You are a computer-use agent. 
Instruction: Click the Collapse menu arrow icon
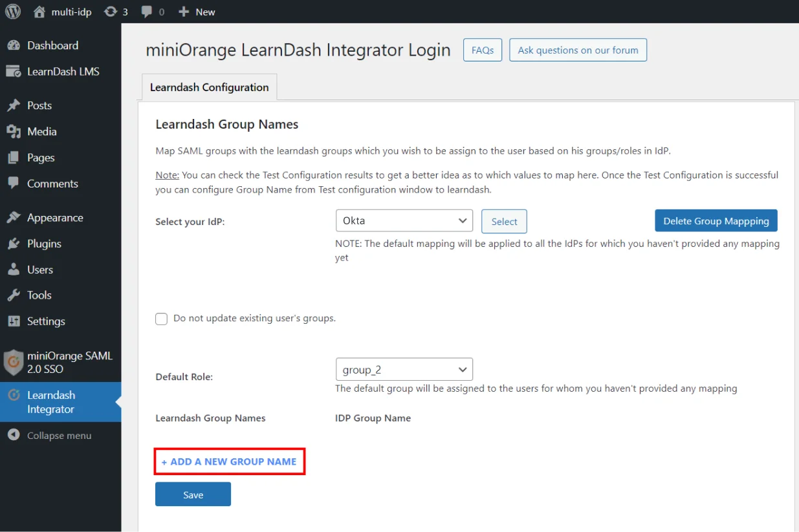(14, 435)
